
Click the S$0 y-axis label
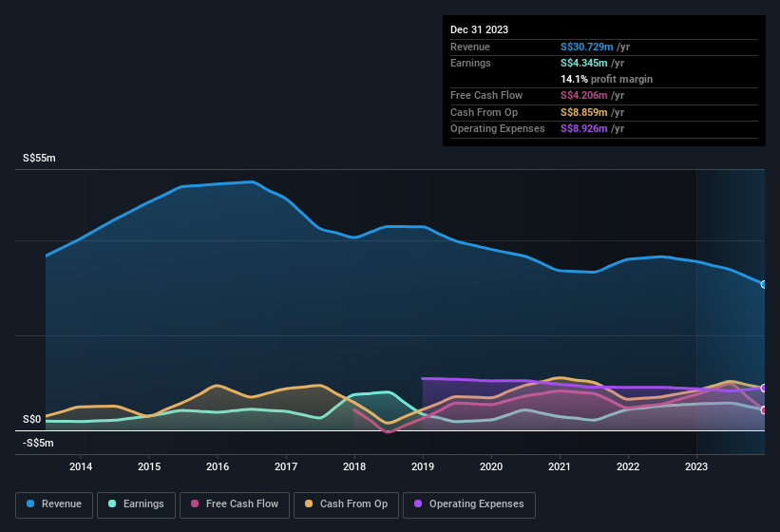click(x=32, y=420)
